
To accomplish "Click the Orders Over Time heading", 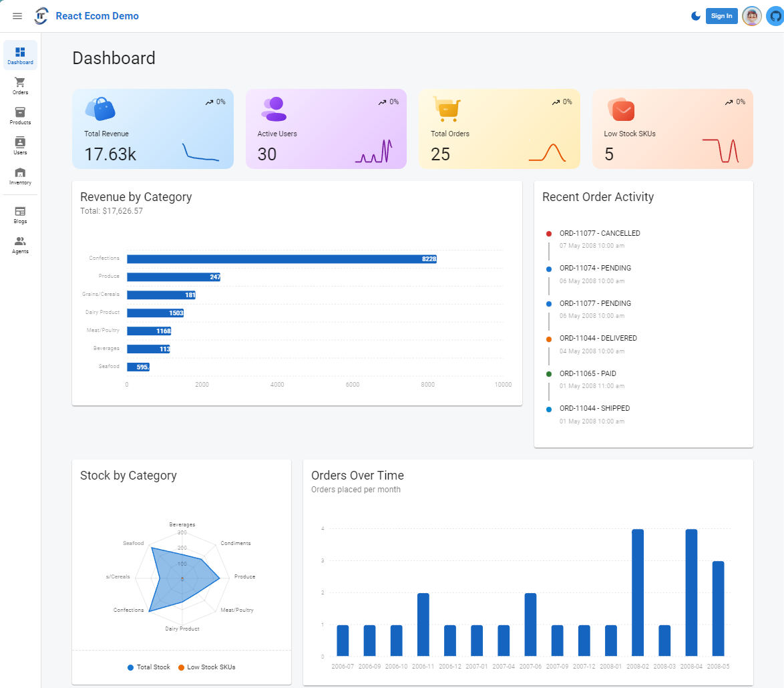I will pos(357,476).
